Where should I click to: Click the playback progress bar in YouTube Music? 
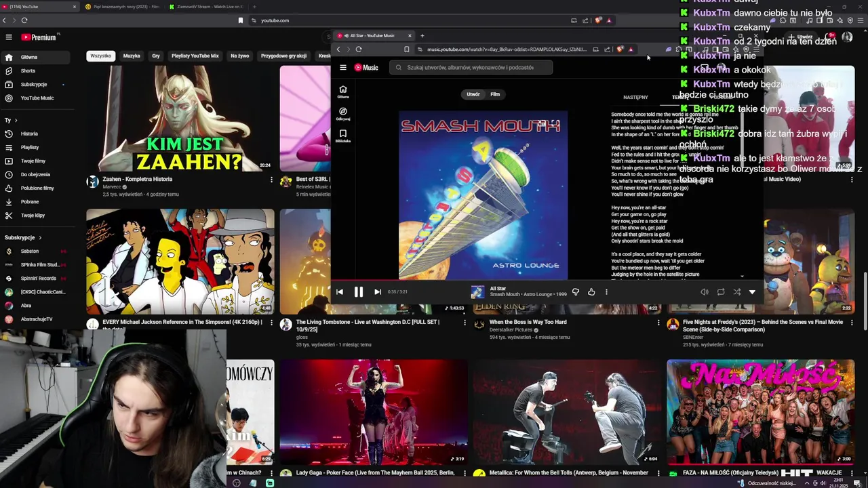click(547, 280)
